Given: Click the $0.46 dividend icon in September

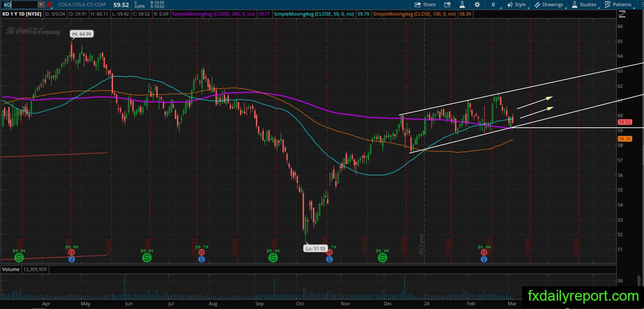Looking at the screenshot, I should coord(273,257).
